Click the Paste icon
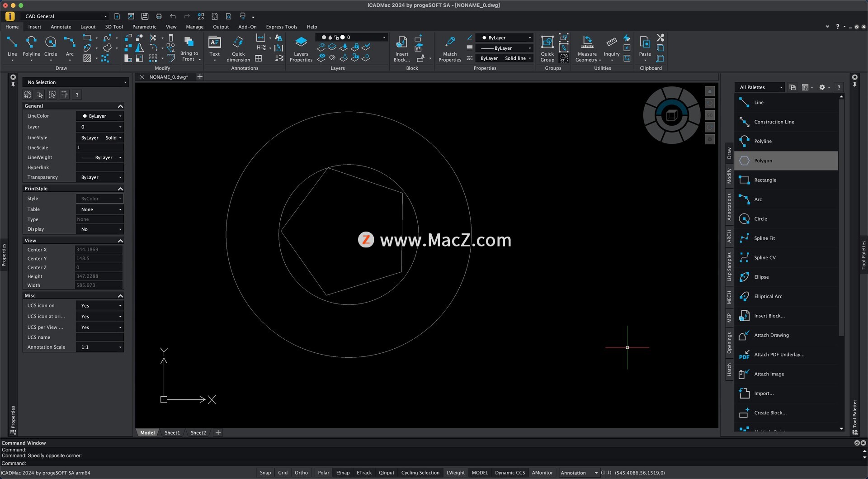Image resolution: width=868 pixels, height=479 pixels. 645,47
